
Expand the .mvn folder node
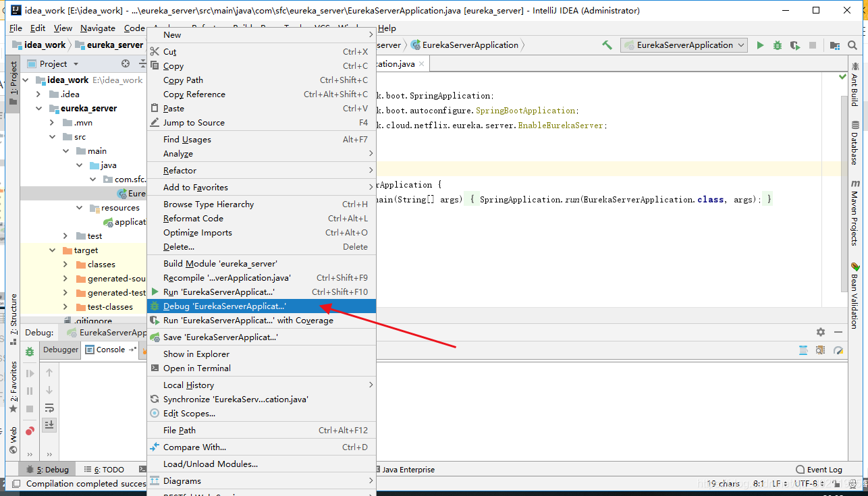[52, 122]
